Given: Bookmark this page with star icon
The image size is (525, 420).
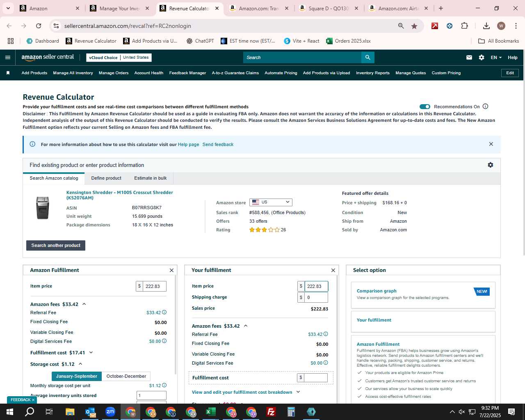Looking at the screenshot, I should tap(414, 26).
